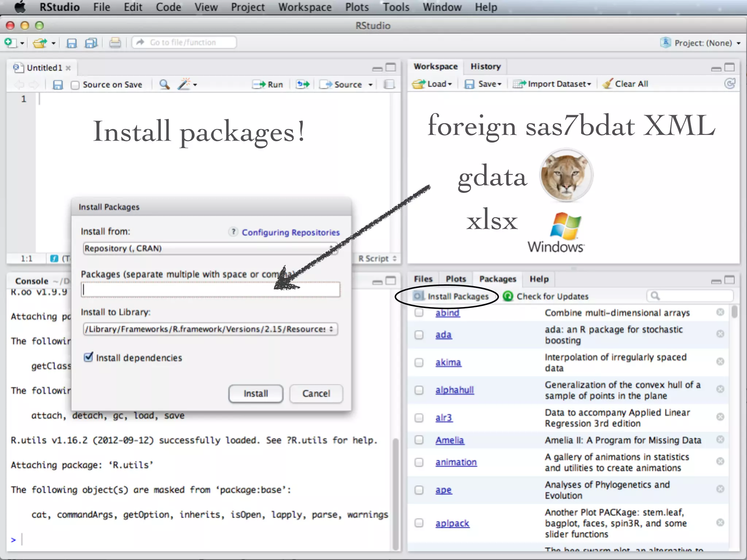Switch to the History tab

coord(485,66)
